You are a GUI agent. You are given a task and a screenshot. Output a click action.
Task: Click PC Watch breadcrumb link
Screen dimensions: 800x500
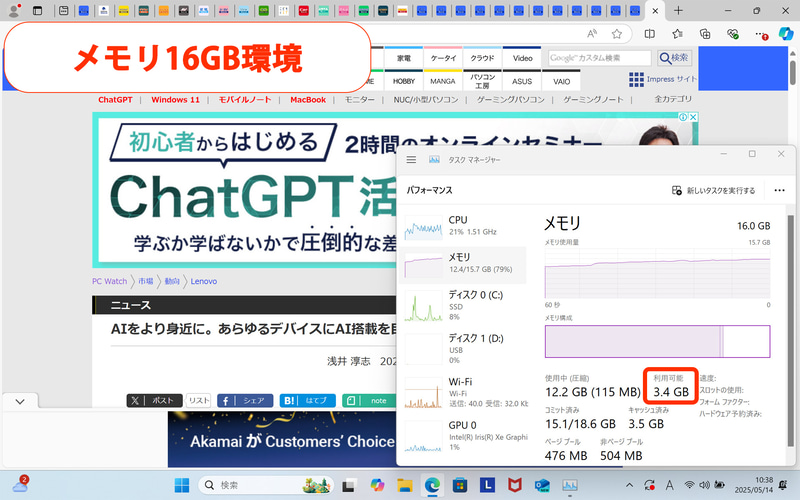coord(109,281)
